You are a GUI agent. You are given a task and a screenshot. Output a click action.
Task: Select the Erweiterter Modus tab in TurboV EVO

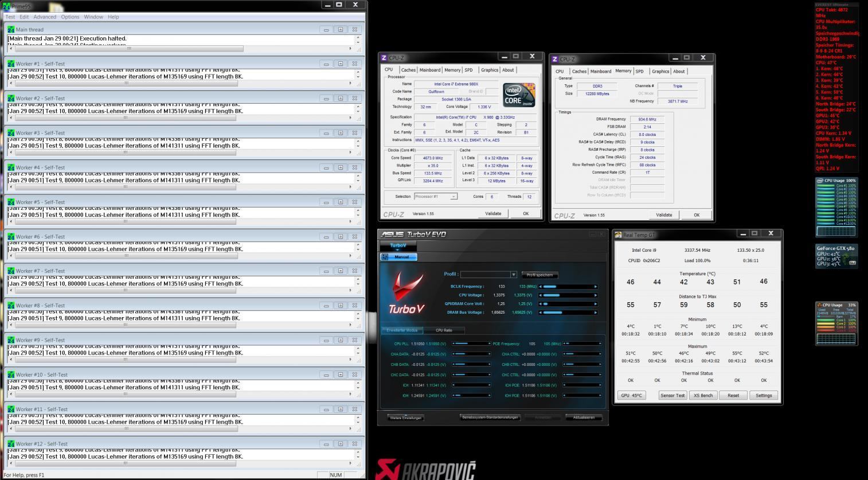(x=402, y=330)
